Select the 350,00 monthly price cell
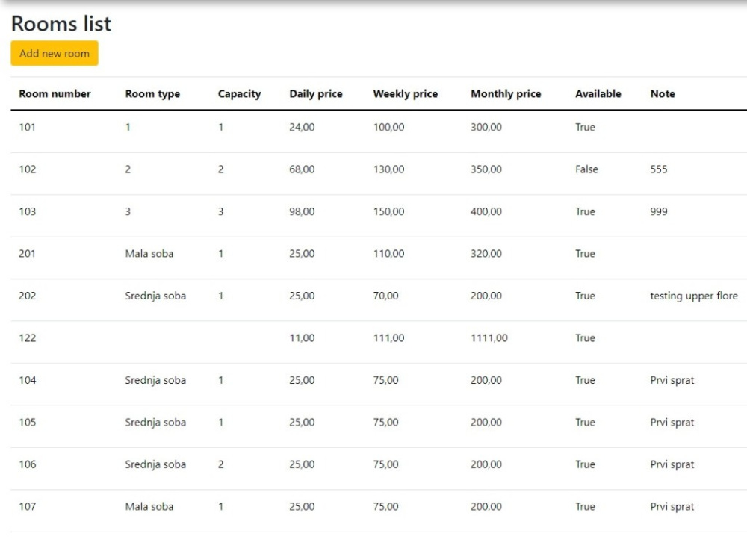This screenshot has height=560, width=747. point(486,169)
